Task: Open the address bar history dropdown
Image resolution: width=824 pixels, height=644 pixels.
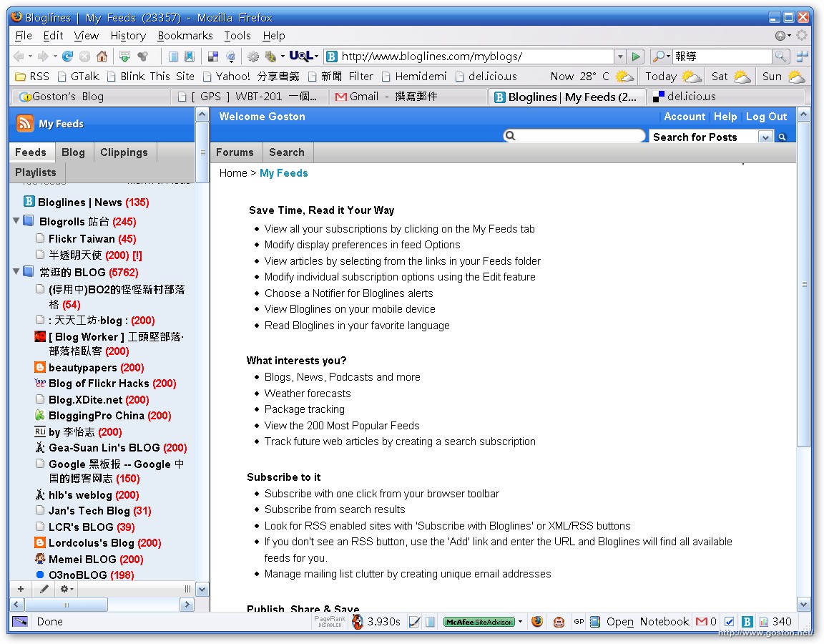Action: tap(620, 57)
